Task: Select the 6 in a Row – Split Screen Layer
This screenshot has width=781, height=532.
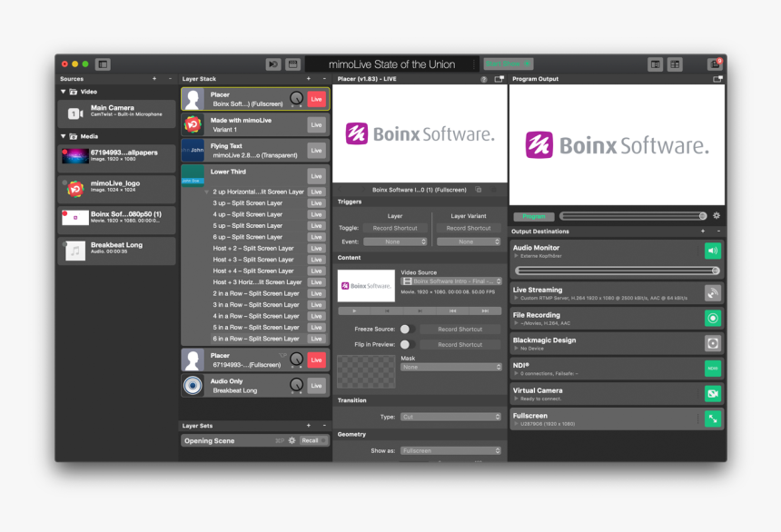Action: pos(256,339)
